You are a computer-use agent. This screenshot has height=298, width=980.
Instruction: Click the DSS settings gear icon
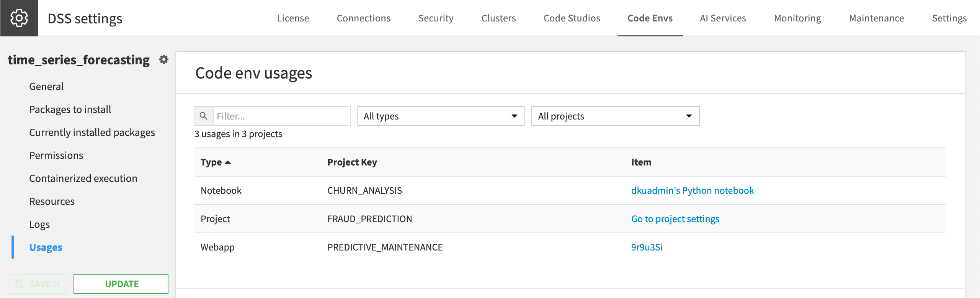[19, 18]
